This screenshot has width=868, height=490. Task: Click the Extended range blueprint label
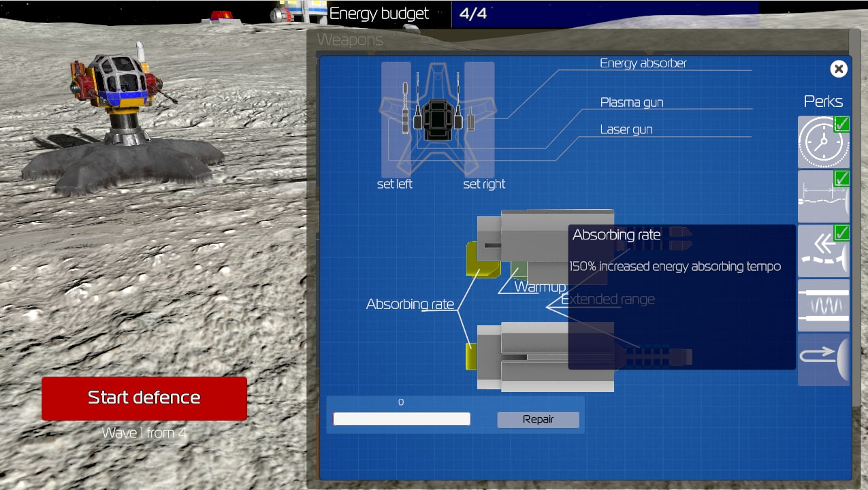click(608, 299)
